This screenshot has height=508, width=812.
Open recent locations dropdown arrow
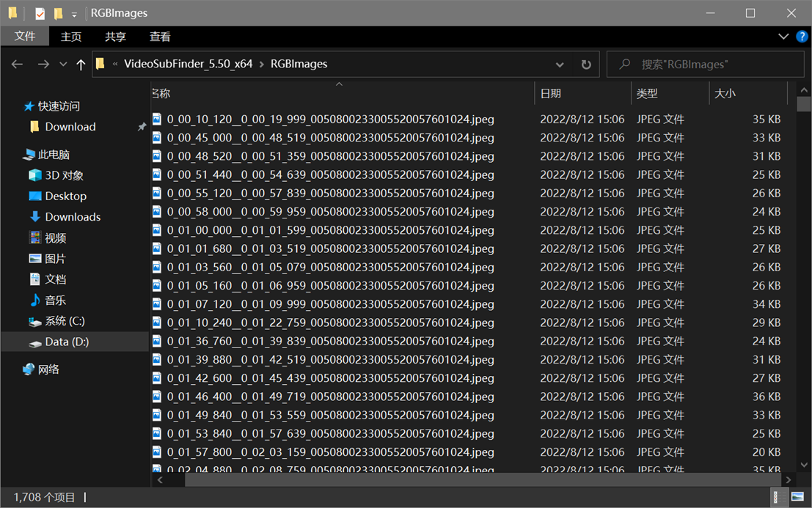(x=63, y=65)
